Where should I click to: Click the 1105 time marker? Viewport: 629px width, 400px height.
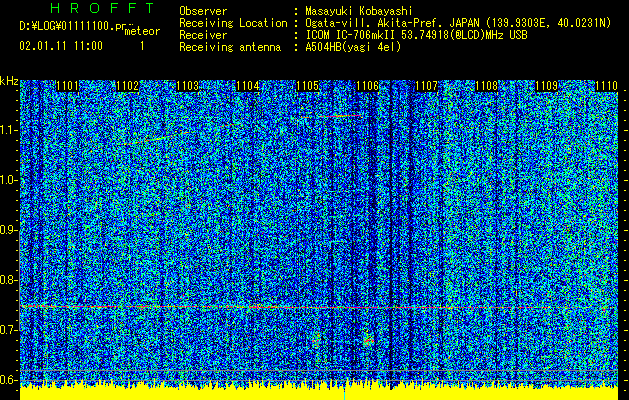point(307,86)
